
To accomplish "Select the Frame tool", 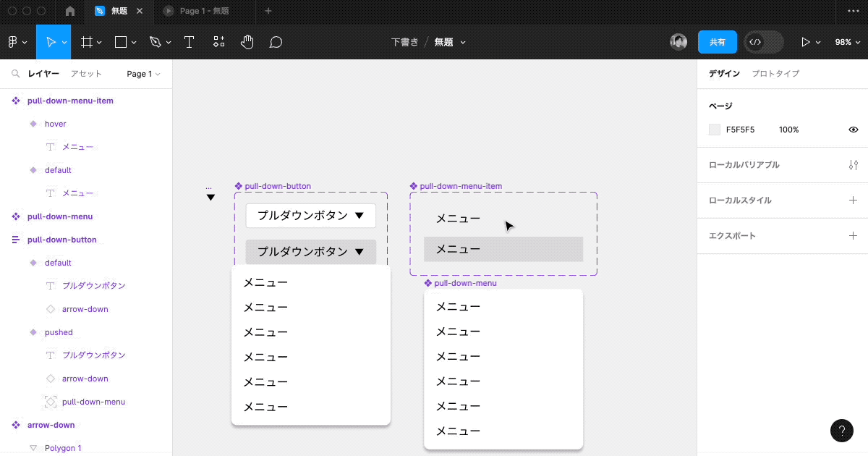I will click(x=86, y=41).
